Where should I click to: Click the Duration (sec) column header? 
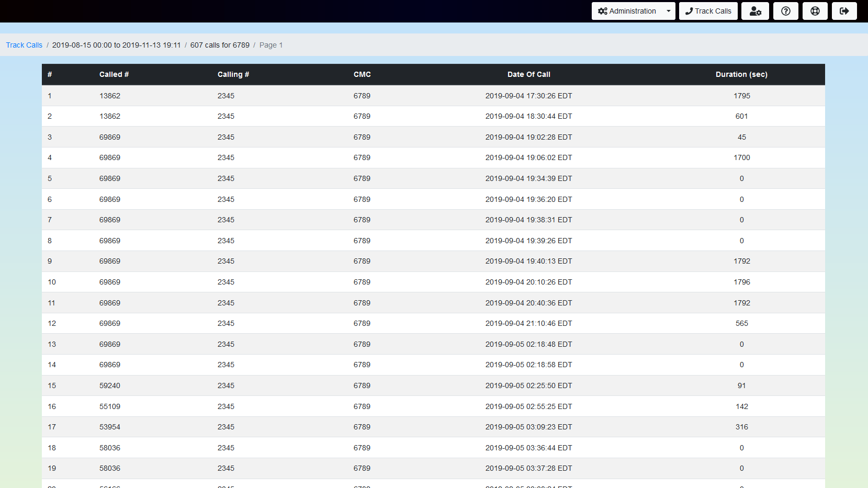(x=741, y=74)
